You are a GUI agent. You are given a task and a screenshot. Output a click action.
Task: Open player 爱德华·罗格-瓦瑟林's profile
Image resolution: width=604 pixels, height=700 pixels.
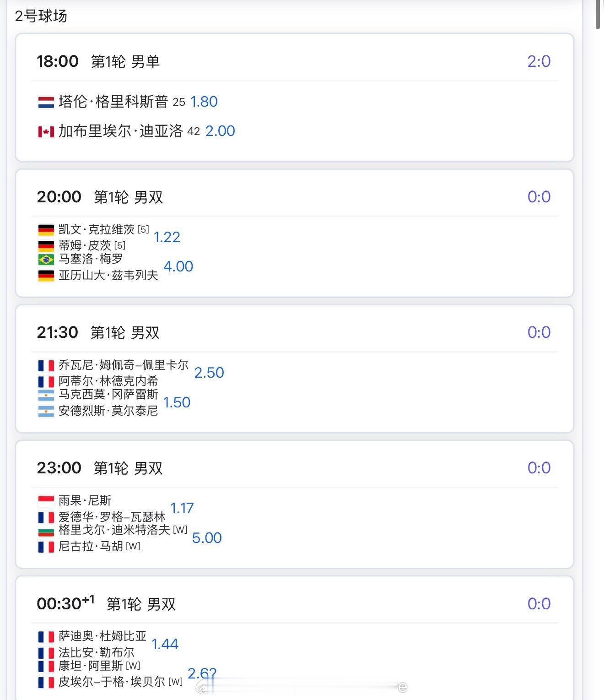click(112, 517)
